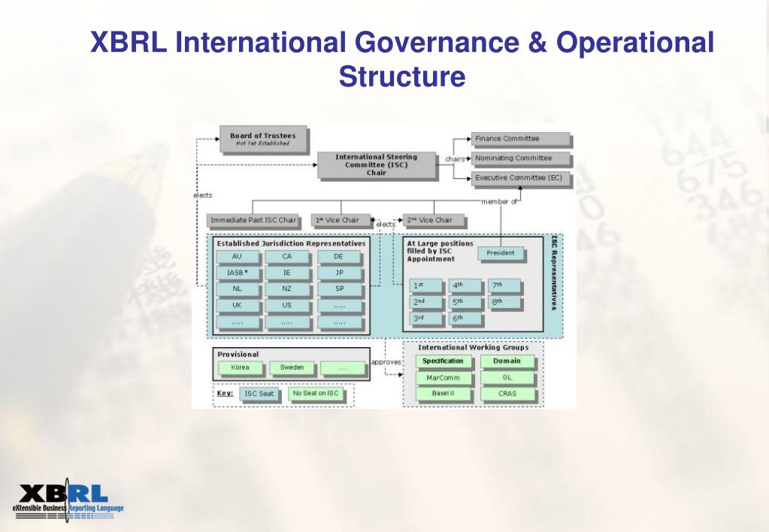The width and height of the screenshot is (769, 532).
Task: Click the 'AU' jurisdiction box
Action: [237, 256]
